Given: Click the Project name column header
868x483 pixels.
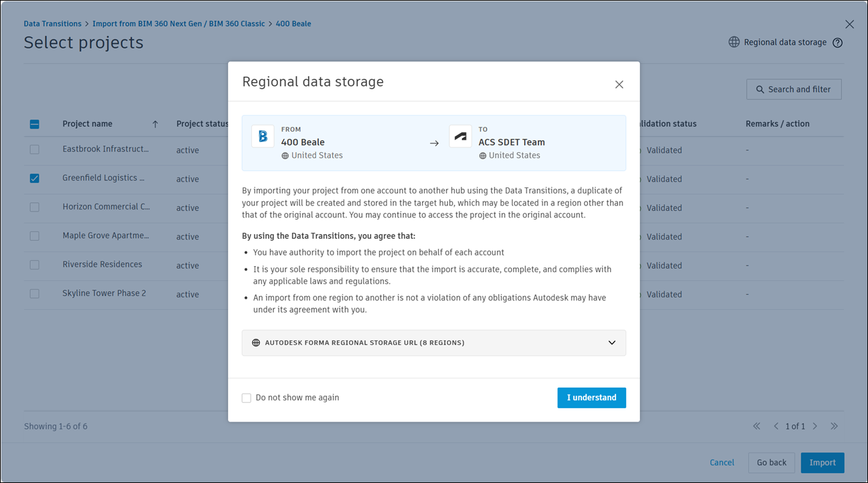Looking at the screenshot, I should (x=87, y=124).
